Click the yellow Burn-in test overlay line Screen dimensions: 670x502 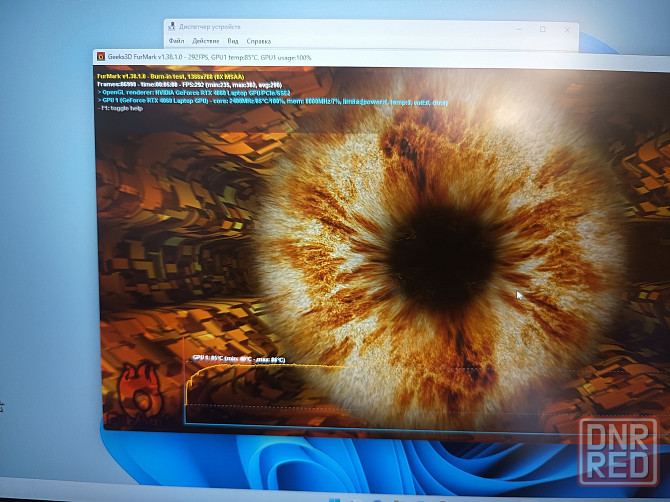(170, 76)
